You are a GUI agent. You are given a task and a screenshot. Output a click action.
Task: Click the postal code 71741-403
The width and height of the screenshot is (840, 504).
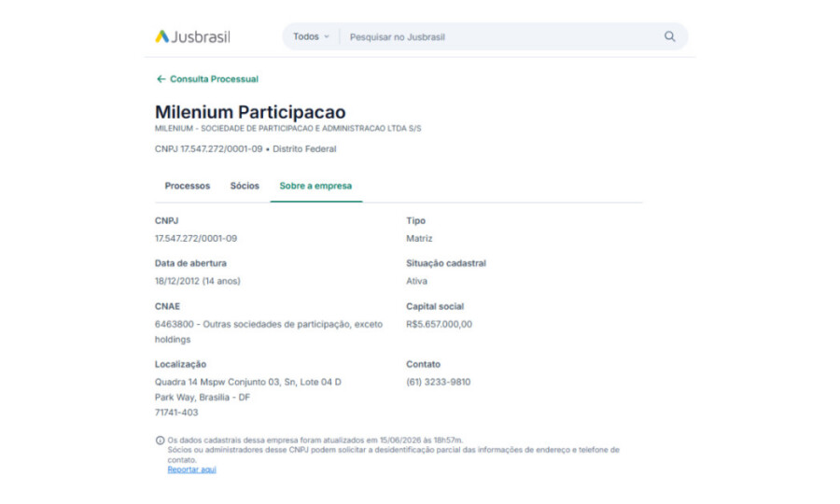176,413
